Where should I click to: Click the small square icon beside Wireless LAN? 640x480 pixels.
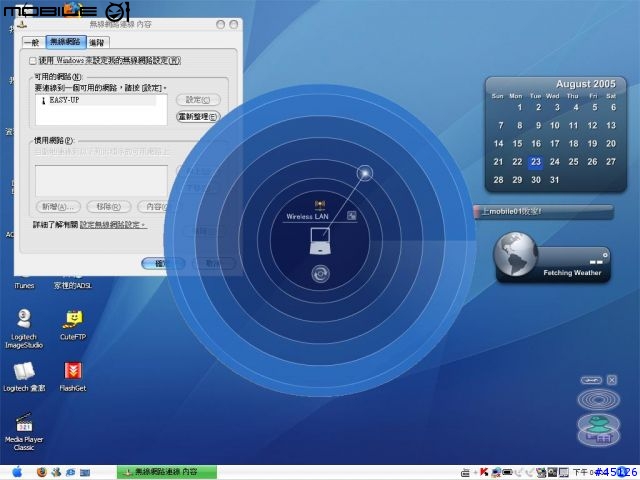(351, 216)
